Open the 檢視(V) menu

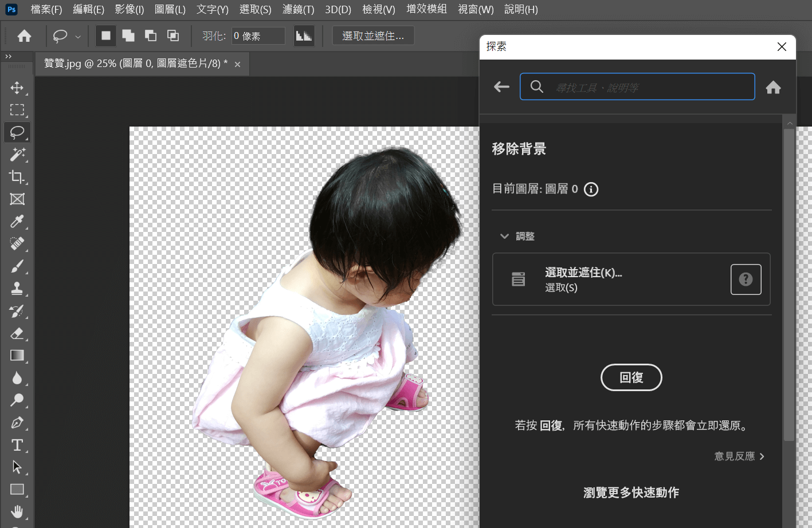[379, 9]
